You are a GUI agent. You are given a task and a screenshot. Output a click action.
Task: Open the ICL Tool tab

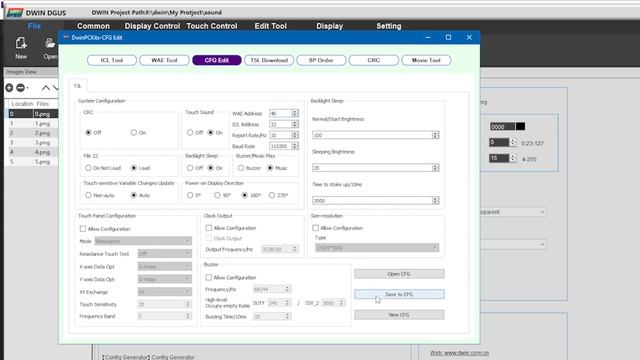(112, 60)
